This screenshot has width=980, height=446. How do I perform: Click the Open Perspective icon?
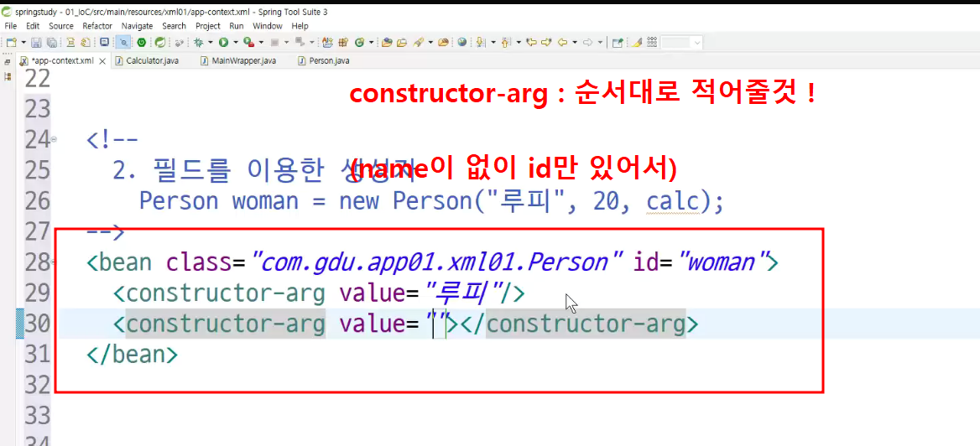tap(618, 43)
